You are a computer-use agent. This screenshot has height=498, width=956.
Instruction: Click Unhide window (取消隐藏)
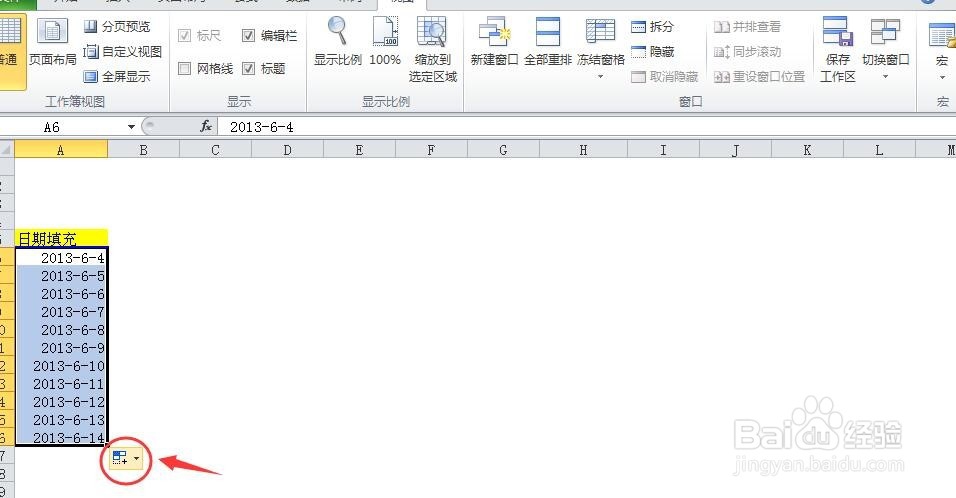pos(664,76)
